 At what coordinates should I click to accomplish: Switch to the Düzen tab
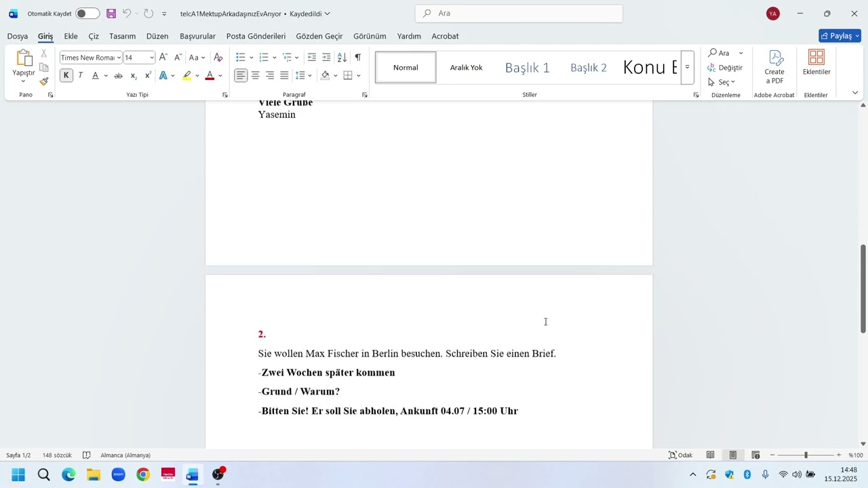[157, 36]
